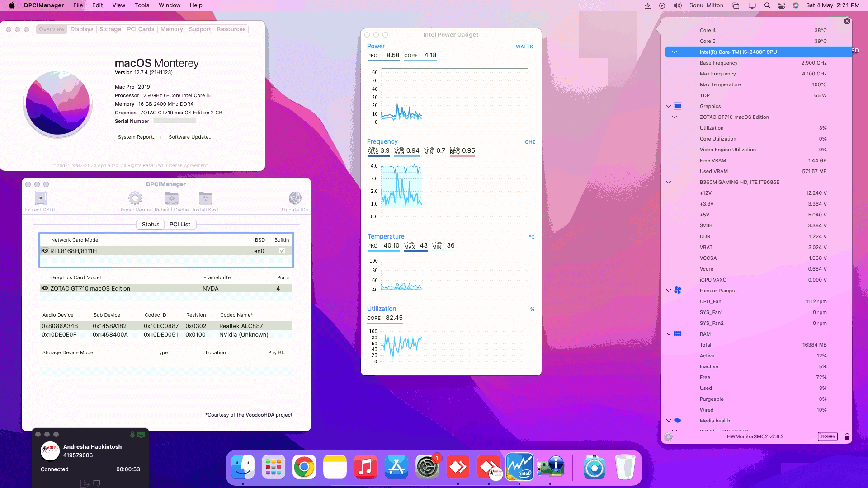Click the Extract DSDT icon in DPCIManager
The height and width of the screenshot is (488, 868).
[41, 198]
